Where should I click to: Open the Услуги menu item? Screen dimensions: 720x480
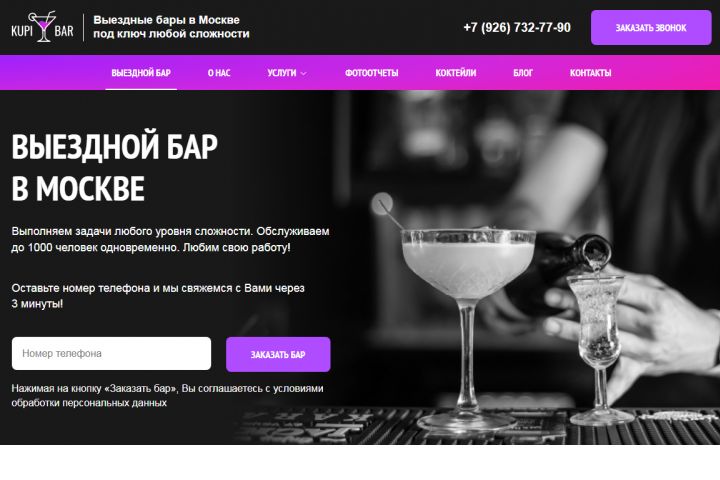281,73
